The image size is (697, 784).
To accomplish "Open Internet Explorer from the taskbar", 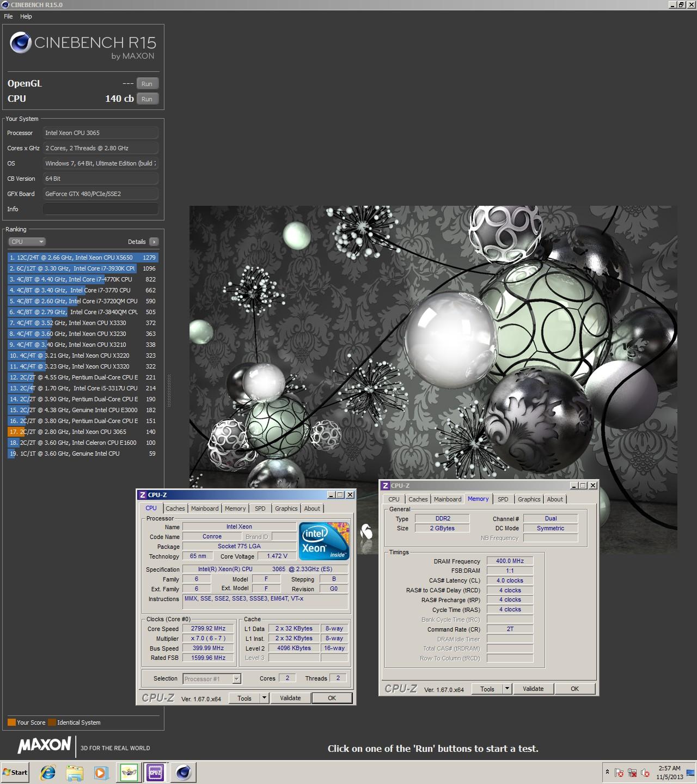I will tap(48, 772).
